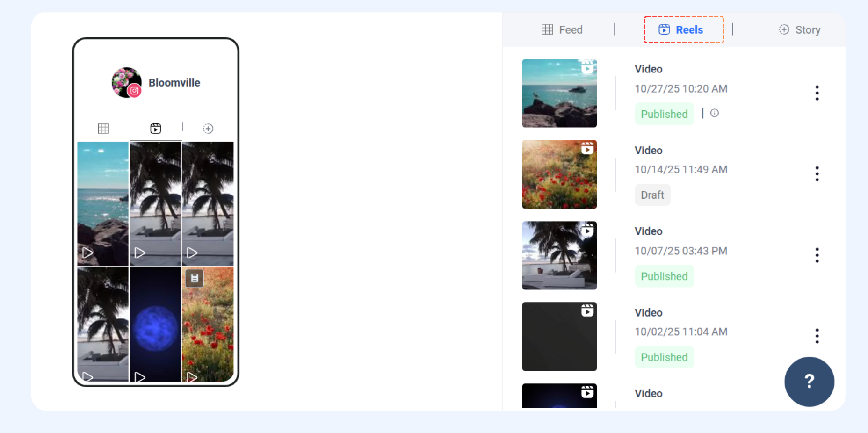This screenshot has width=868, height=433.
Task: Open options menu for 10/14/25 draft video
Action: pyautogui.click(x=817, y=174)
